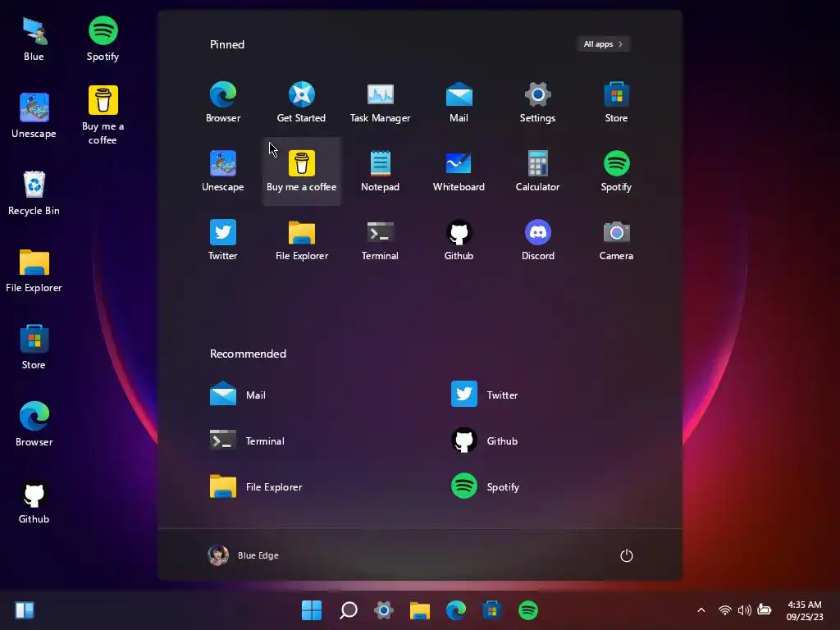
Task: Open recommended Twitter item
Action: coord(484,395)
